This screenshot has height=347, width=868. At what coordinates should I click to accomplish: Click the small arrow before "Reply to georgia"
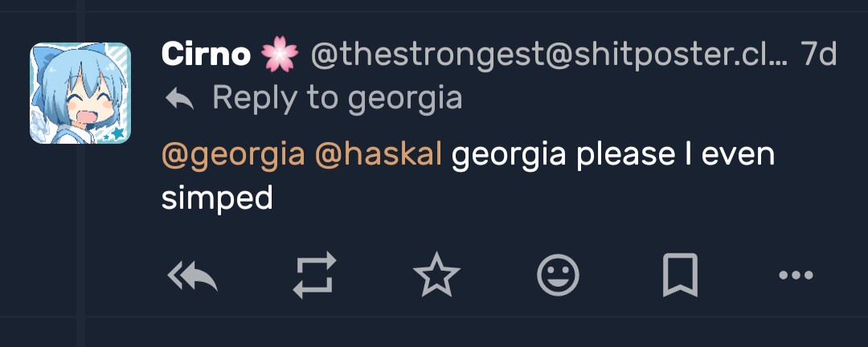click(179, 99)
